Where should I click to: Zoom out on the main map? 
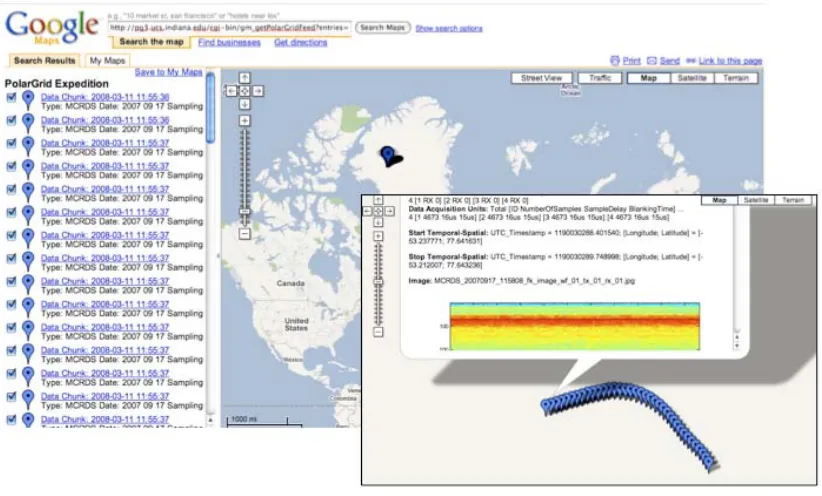coord(244,234)
